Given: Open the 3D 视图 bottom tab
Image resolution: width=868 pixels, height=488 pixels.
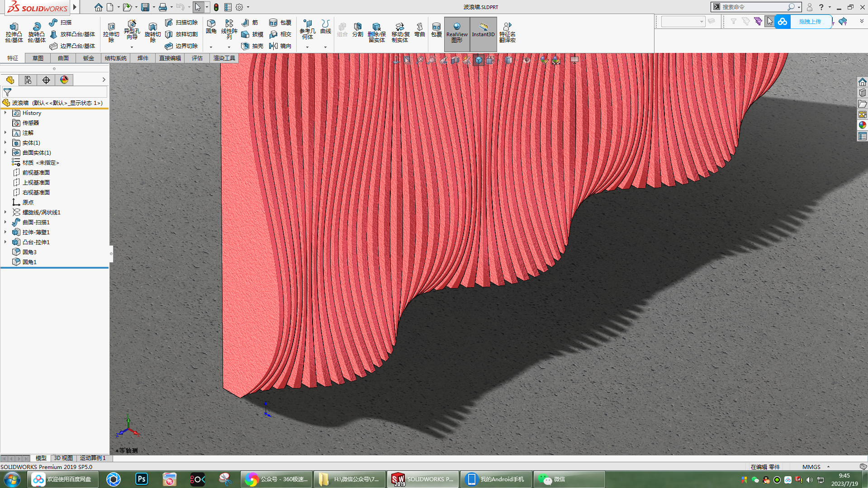Looking at the screenshot, I should [63, 458].
